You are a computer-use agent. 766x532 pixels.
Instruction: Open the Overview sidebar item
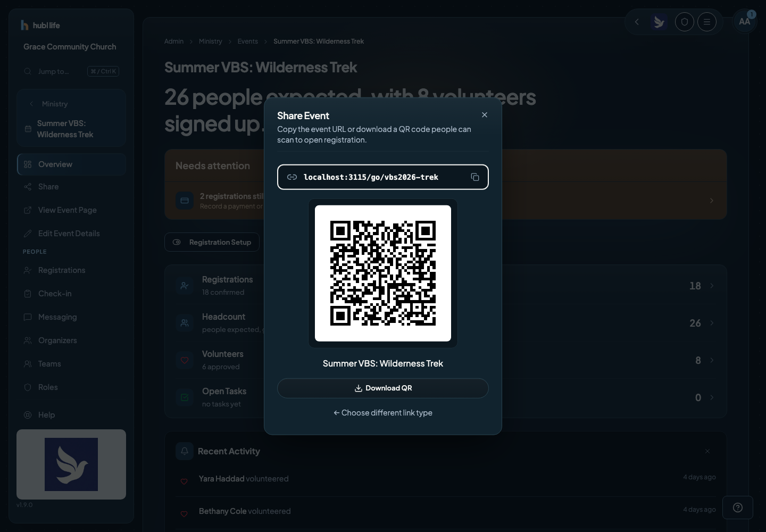click(71, 164)
